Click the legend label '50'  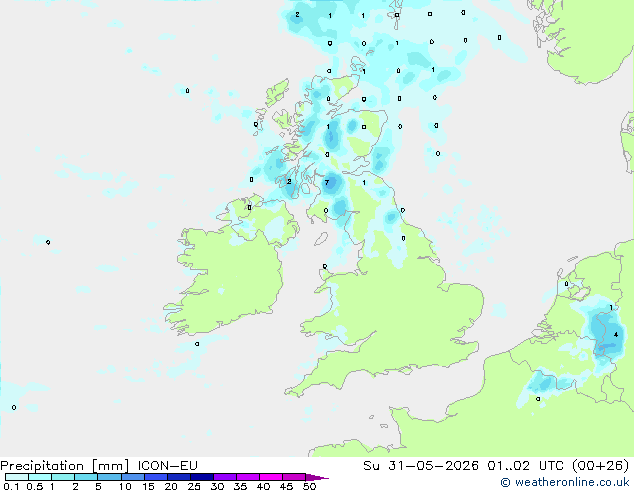(309, 486)
